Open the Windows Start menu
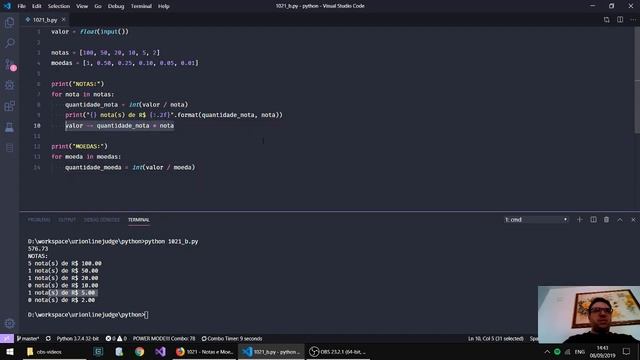Viewport: 640px width, 360px height. tap(9, 351)
